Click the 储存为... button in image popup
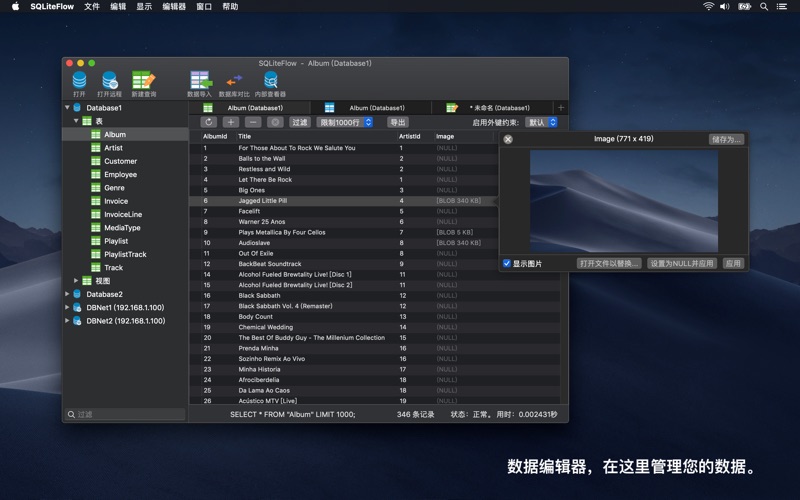Screen dimensions: 800x500 726,139
